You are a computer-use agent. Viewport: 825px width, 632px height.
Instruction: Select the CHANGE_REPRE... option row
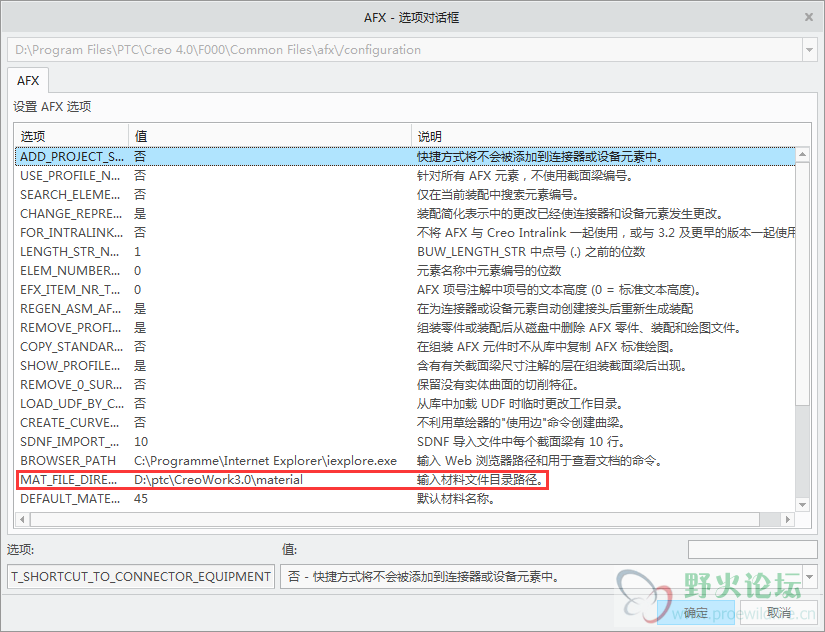click(405, 213)
